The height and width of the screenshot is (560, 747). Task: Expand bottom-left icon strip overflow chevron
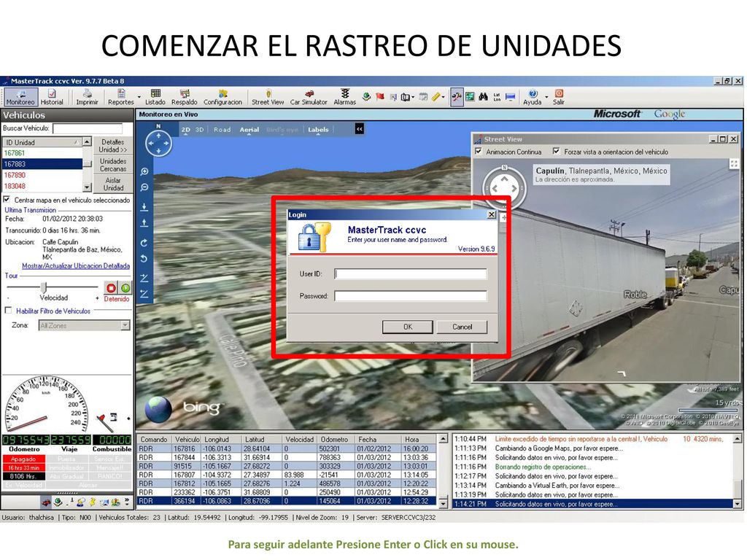click(x=127, y=502)
